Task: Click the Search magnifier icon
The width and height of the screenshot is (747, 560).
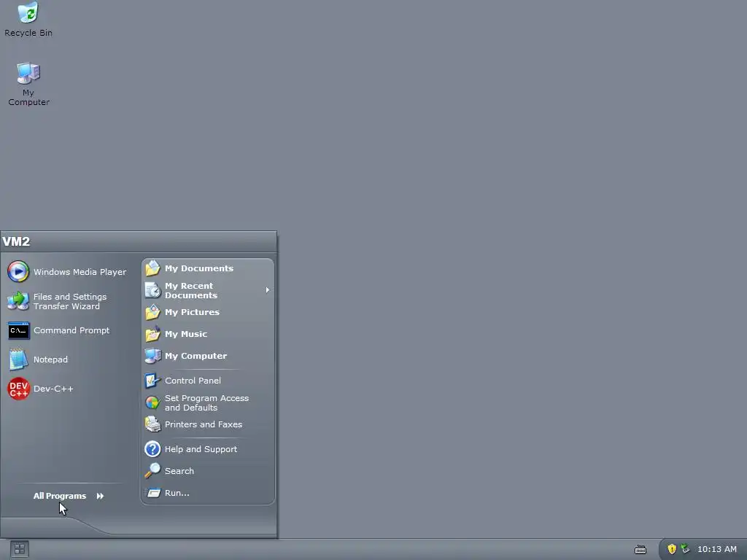Action: tap(152, 471)
